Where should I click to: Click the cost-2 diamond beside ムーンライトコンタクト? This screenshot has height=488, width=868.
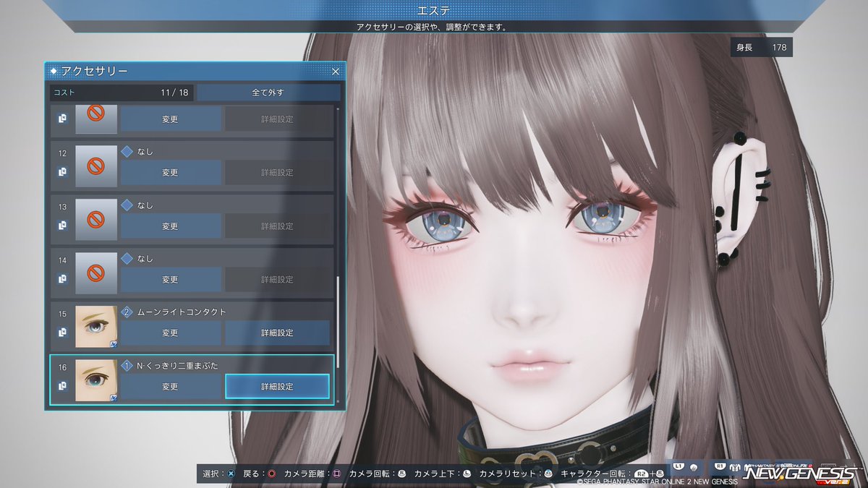pyautogui.click(x=127, y=312)
